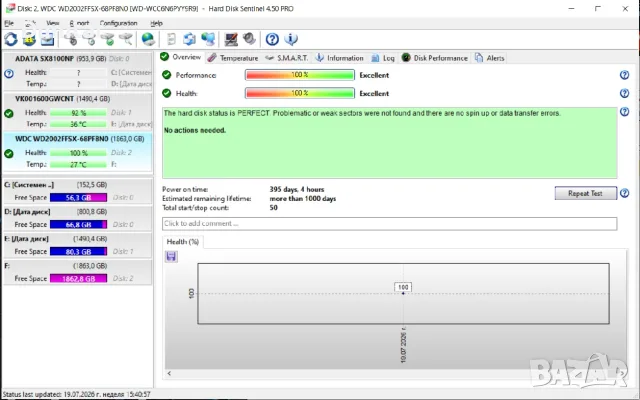Click the 'No actions needed.' text
Screen dimensions: 640x400
pyautogui.click(x=195, y=130)
